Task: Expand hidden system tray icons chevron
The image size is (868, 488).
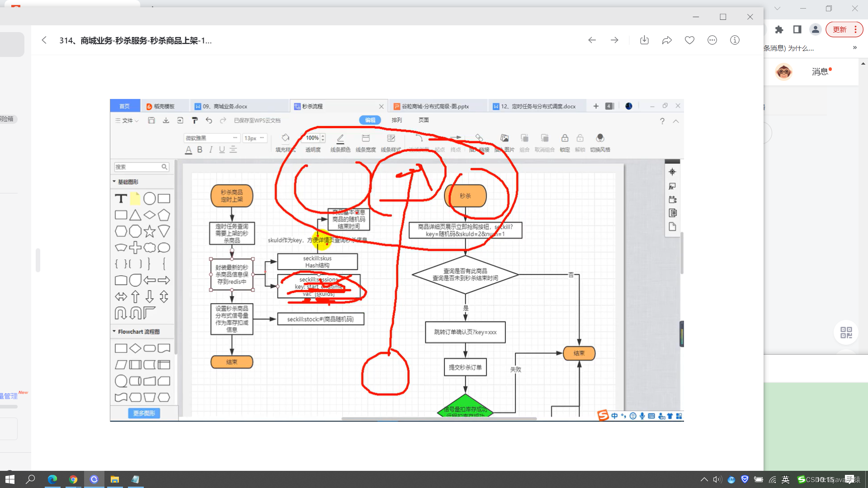Action: [x=704, y=479]
